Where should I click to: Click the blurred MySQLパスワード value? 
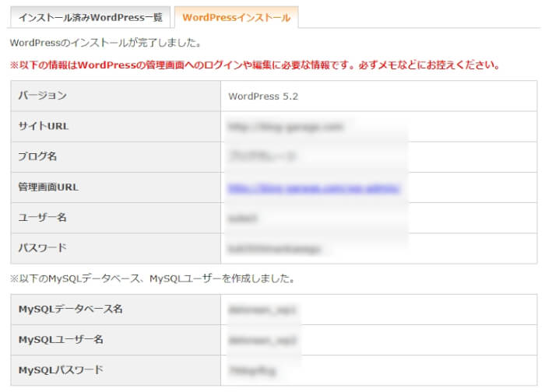(x=252, y=371)
